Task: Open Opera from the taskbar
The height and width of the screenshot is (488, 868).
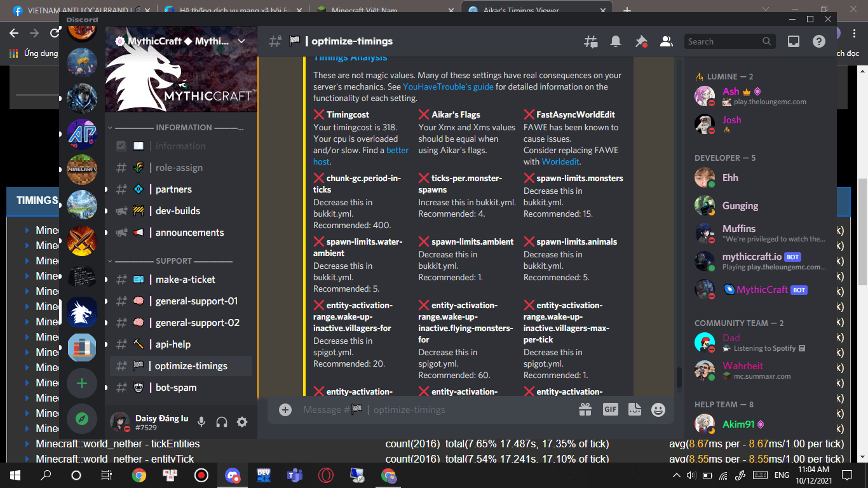Action: [326, 475]
